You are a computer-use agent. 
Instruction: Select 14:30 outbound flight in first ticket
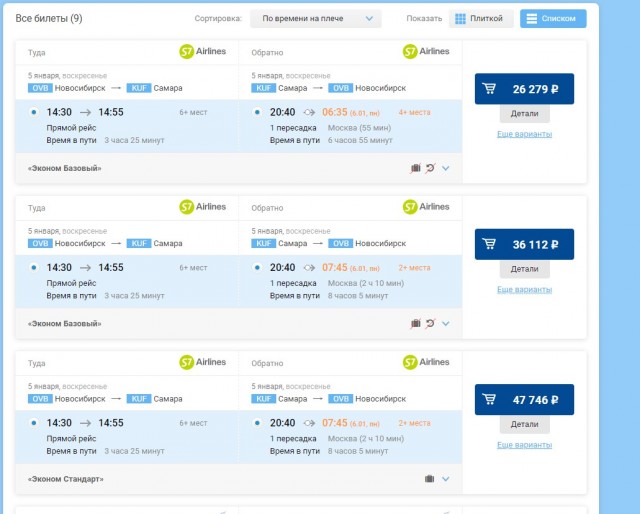pos(34,113)
